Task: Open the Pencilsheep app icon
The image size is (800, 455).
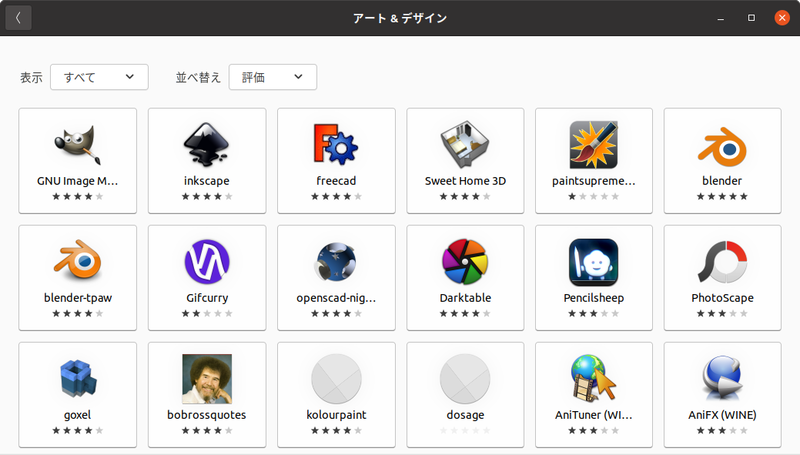Action: pos(593,262)
